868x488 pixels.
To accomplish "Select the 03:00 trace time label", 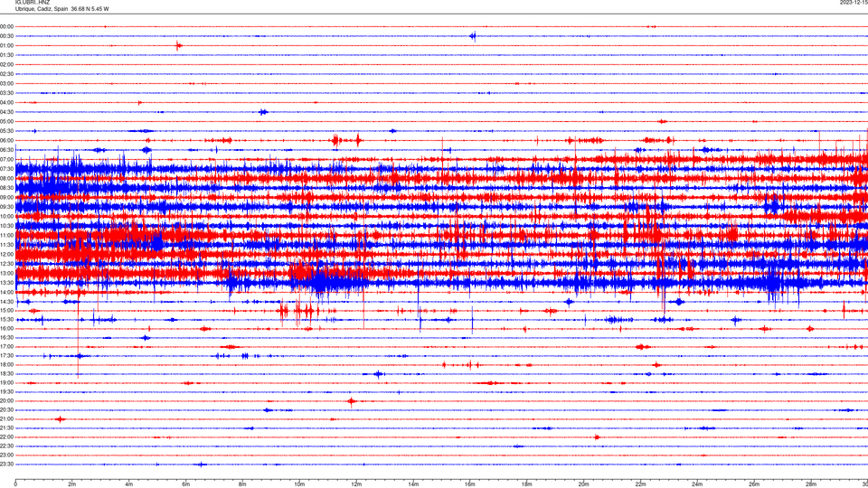I will pos(6,83).
